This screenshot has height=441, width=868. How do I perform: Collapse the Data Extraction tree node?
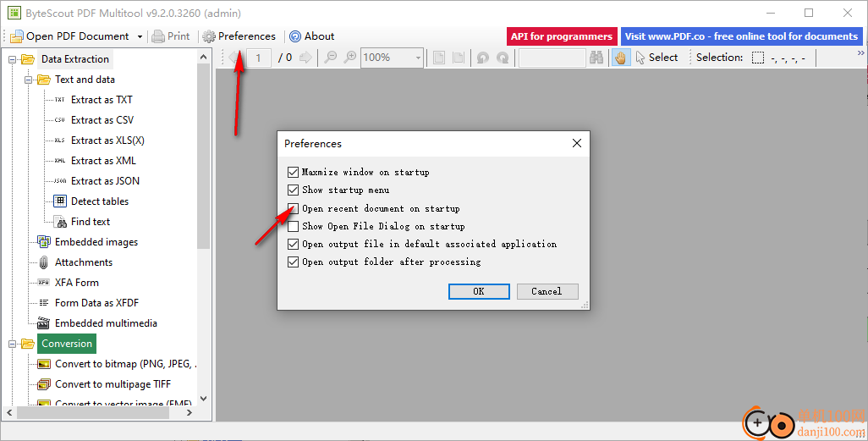click(12, 59)
